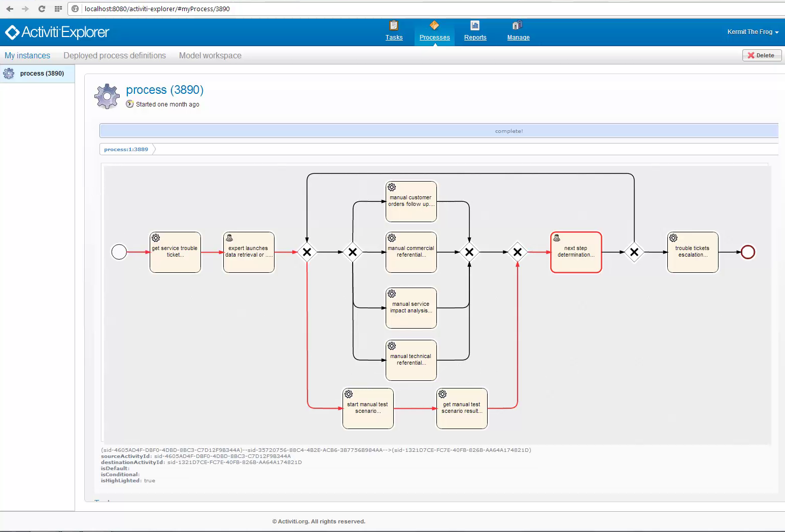The height and width of the screenshot is (532, 785).
Task: Go forward with the browser forward arrow
Action: click(x=25, y=9)
